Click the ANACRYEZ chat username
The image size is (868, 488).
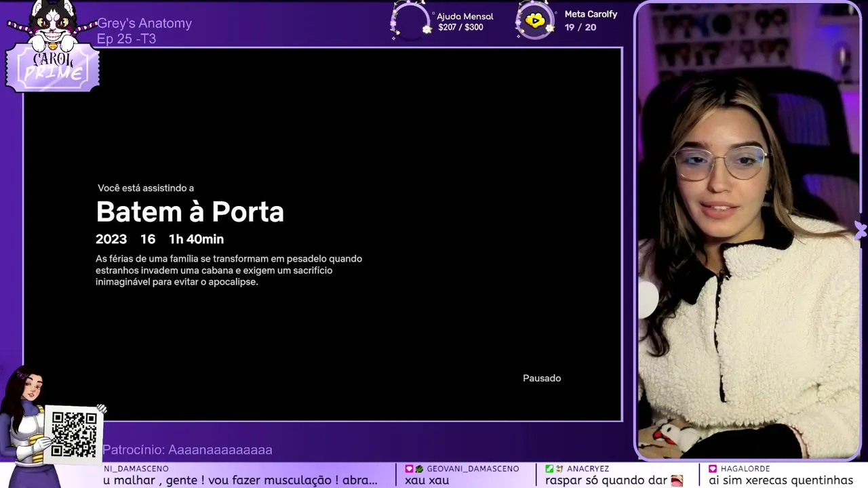(x=588, y=468)
